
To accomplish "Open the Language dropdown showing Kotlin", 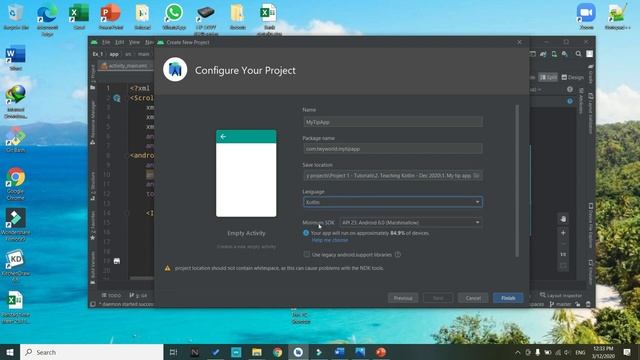I will pyautogui.click(x=393, y=202).
